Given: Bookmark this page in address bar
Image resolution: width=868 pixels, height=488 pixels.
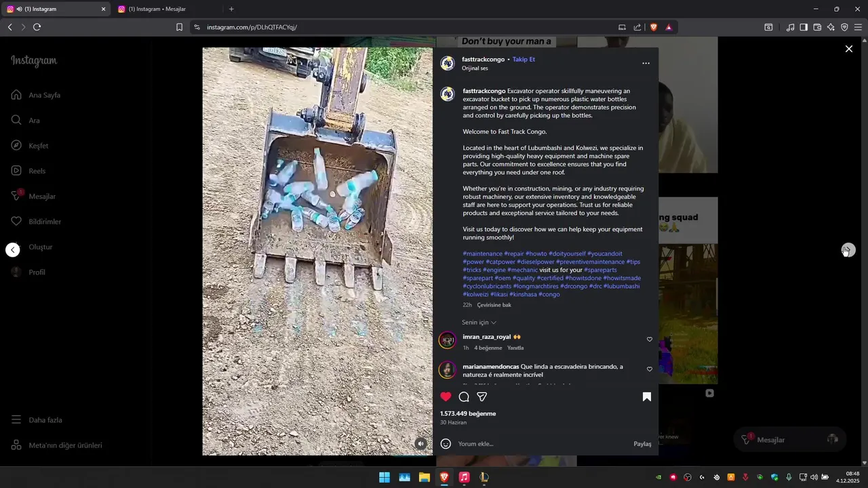Looking at the screenshot, I should 179,27.
